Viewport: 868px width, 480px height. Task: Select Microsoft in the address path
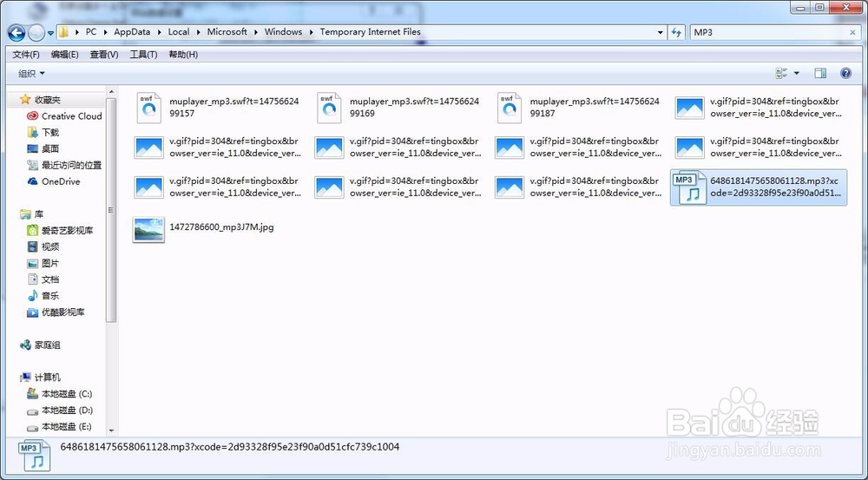click(227, 32)
